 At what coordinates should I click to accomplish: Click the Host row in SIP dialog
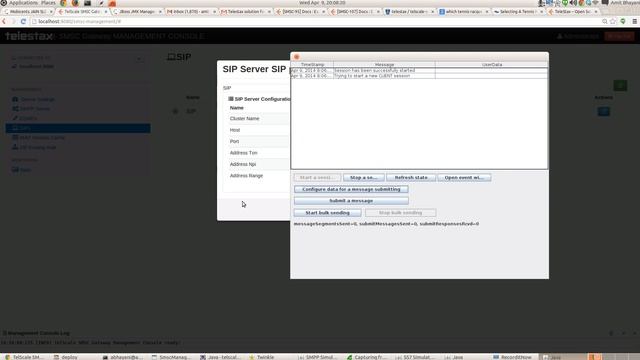click(x=259, y=130)
